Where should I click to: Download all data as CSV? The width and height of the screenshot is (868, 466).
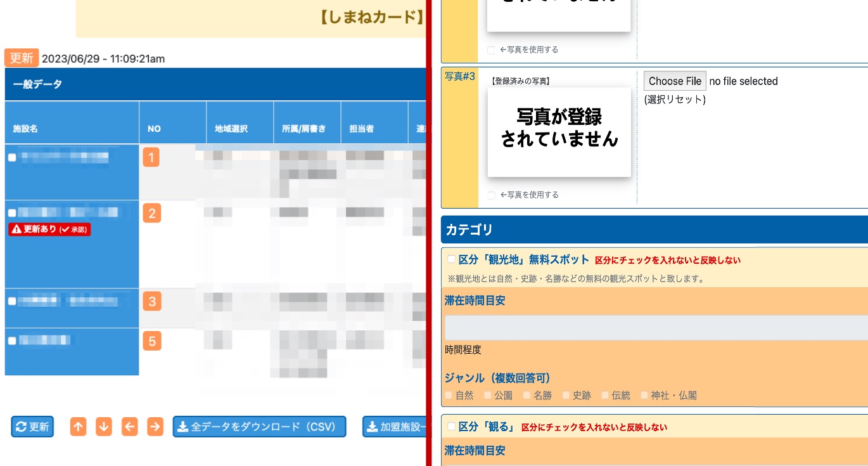(260, 427)
